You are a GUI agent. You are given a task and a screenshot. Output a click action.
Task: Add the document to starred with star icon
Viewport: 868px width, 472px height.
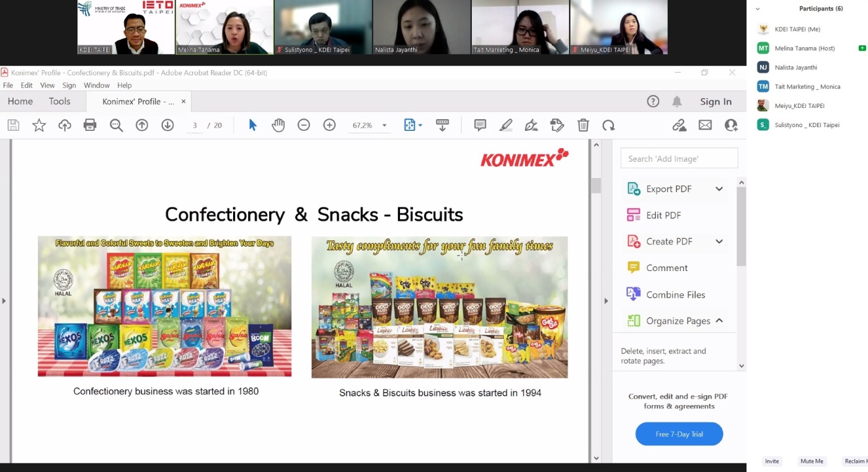[x=39, y=125]
